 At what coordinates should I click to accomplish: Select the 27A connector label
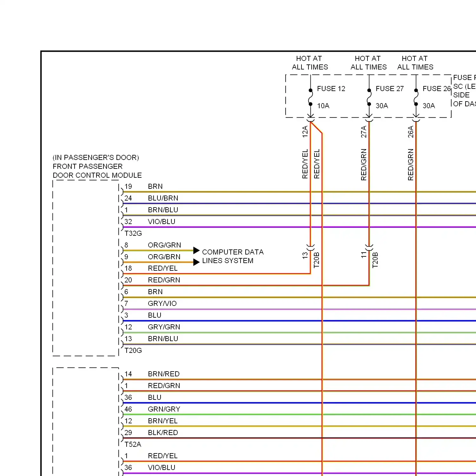(364, 132)
